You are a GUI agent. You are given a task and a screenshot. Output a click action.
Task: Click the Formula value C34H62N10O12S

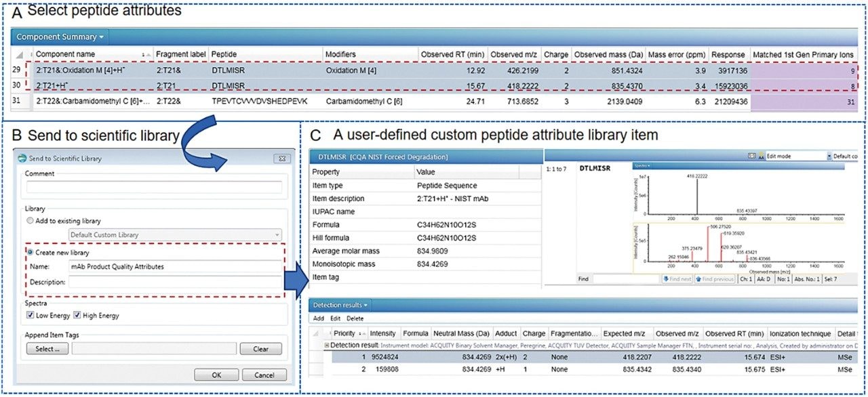pos(446,225)
